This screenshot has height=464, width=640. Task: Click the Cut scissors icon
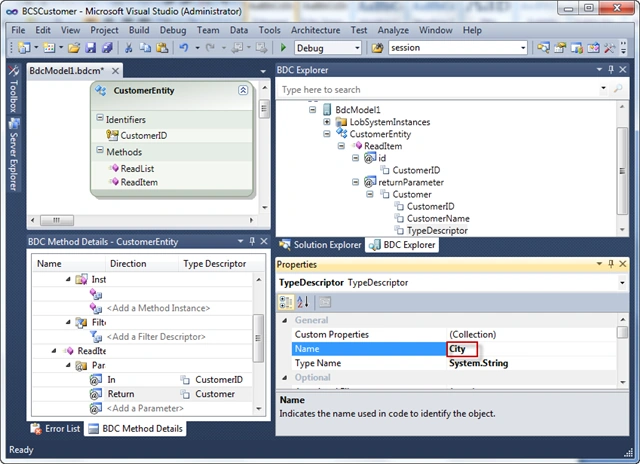click(x=129, y=48)
